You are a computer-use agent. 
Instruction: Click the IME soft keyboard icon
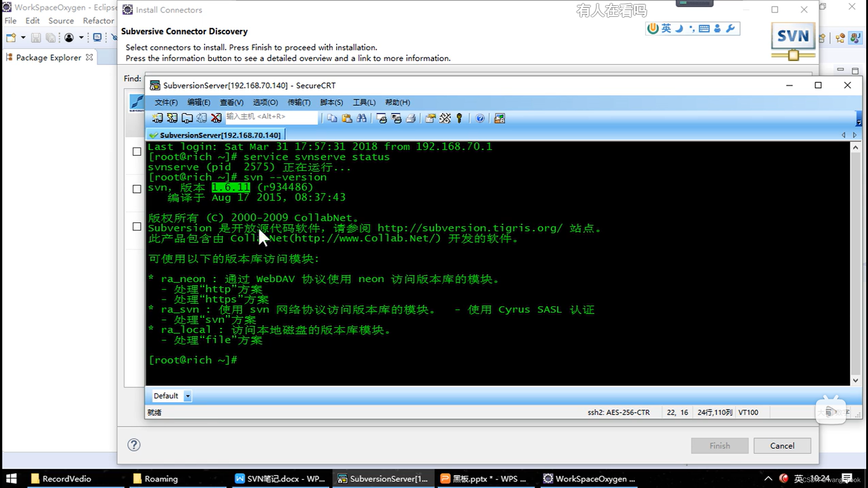point(704,28)
